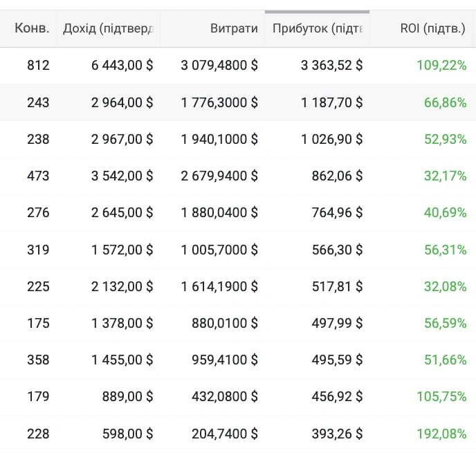This screenshot has height=453, width=476.
Task: Sort by Дохід (підтверд column header
Action: point(108,28)
